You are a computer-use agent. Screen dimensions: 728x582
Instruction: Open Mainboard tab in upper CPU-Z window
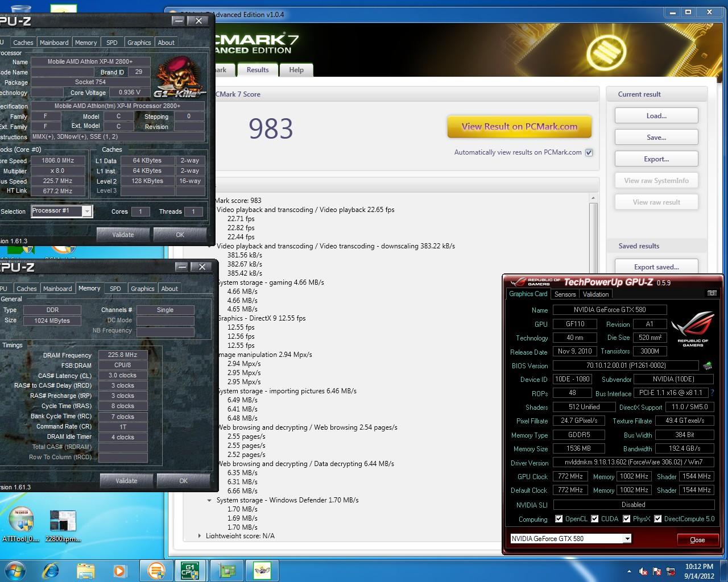click(54, 43)
